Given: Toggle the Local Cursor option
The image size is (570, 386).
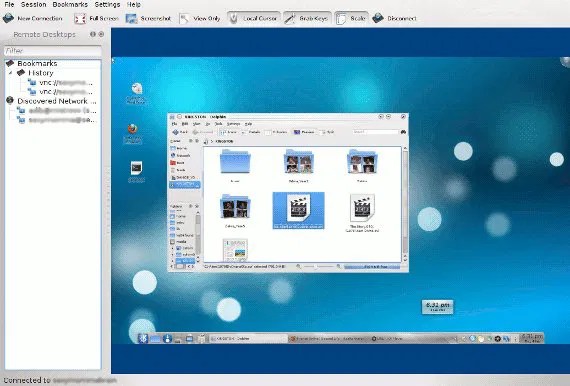Looking at the screenshot, I should (254, 18).
